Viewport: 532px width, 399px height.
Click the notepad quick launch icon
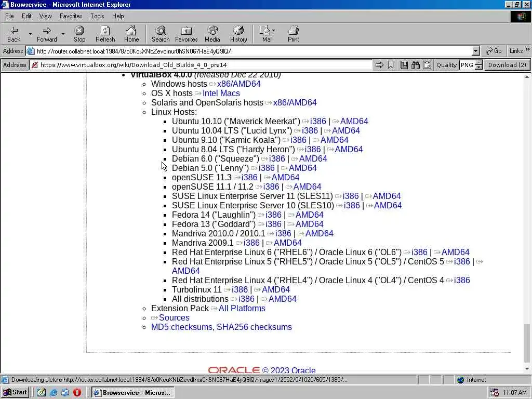click(x=42, y=393)
